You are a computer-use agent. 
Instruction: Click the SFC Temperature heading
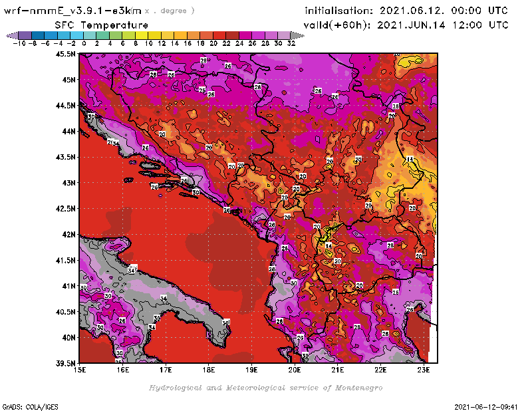tap(102, 25)
